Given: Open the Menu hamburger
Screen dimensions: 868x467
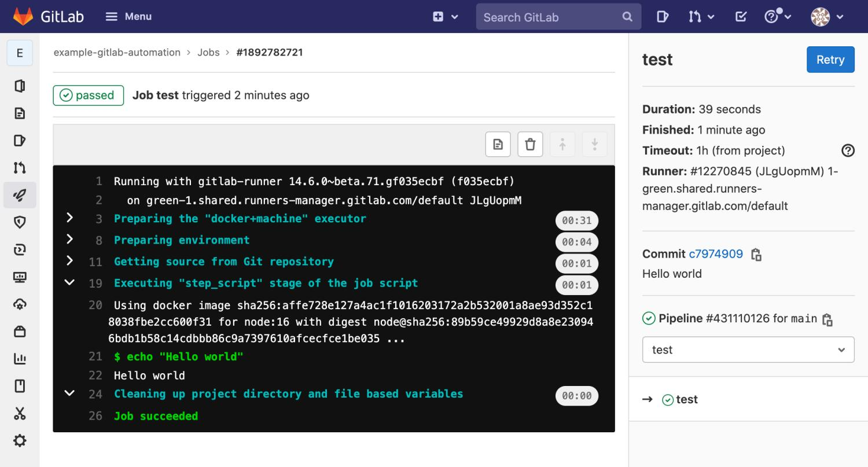Looking at the screenshot, I should [x=128, y=17].
